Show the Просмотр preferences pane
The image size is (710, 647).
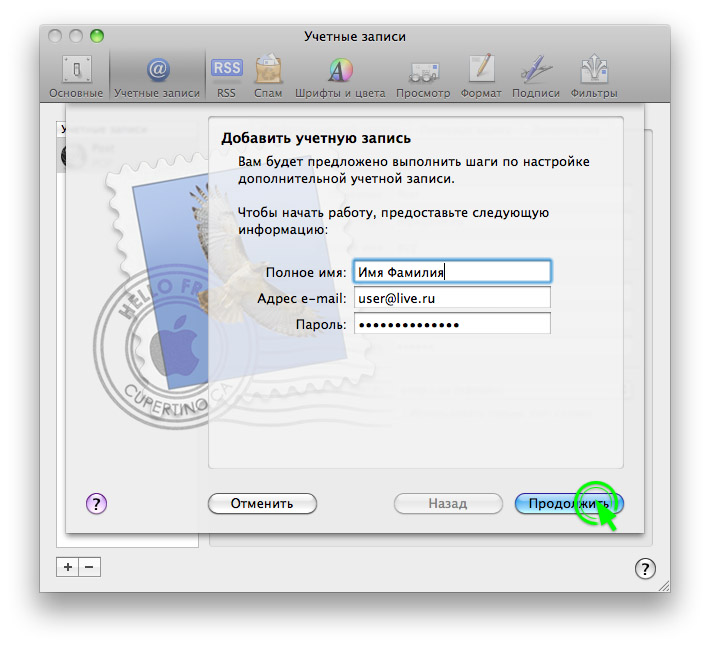pos(423,76)
